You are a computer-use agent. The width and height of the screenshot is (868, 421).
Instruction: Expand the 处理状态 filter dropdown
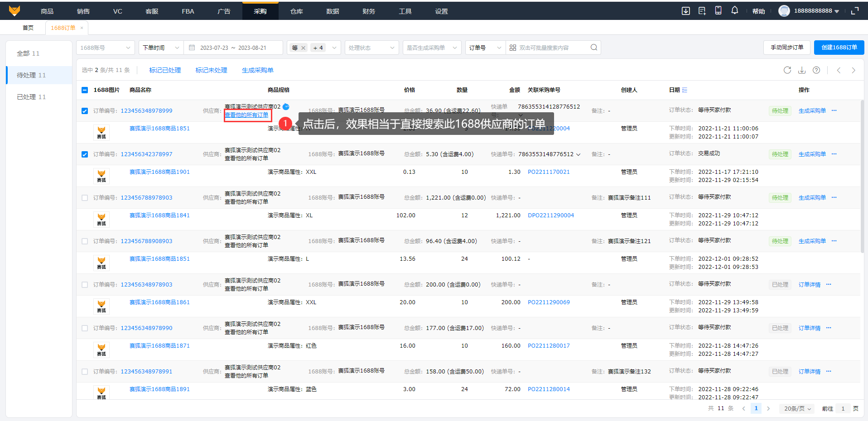(371, 48)
